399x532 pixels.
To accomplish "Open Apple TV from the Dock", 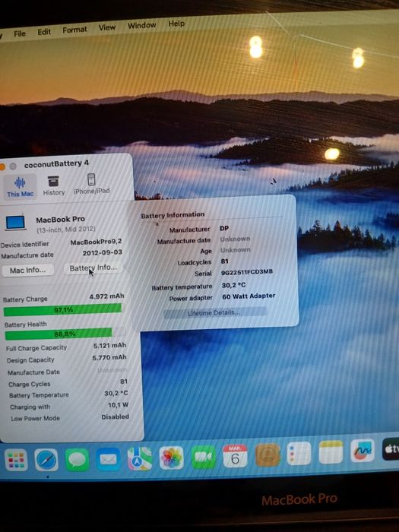I will [x=391, y=449].
